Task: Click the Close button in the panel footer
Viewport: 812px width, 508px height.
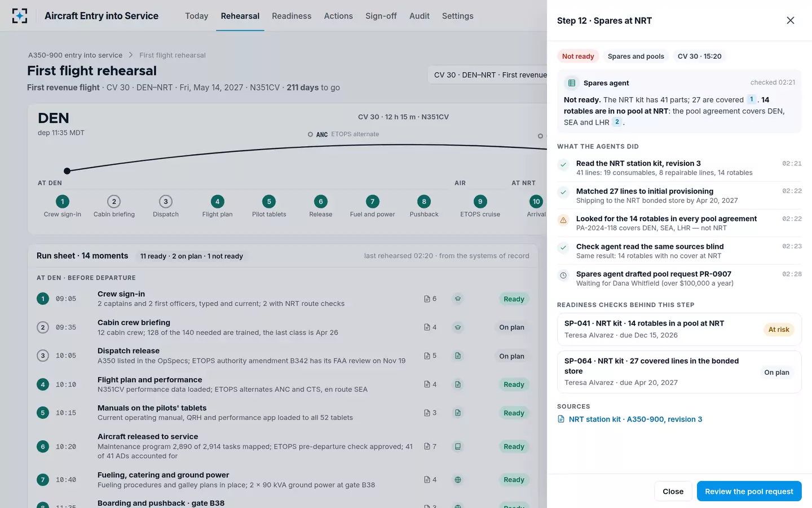Action: 673,491
